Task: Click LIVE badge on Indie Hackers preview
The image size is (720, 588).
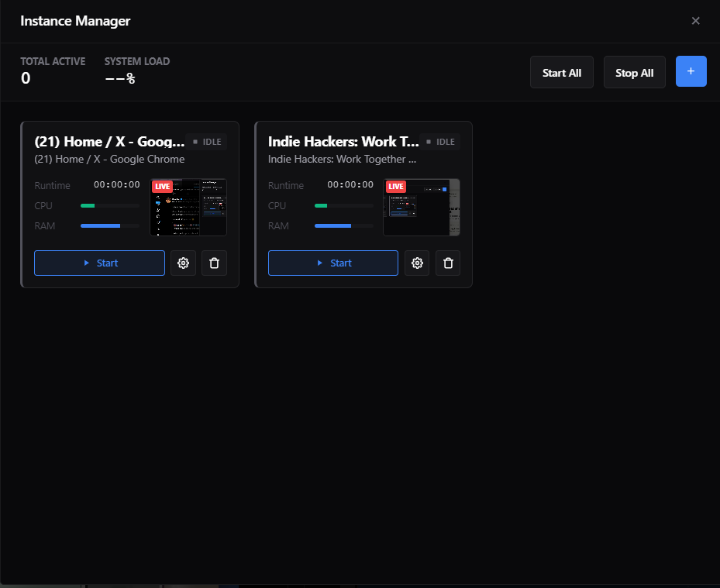Action: coord(396,187)
